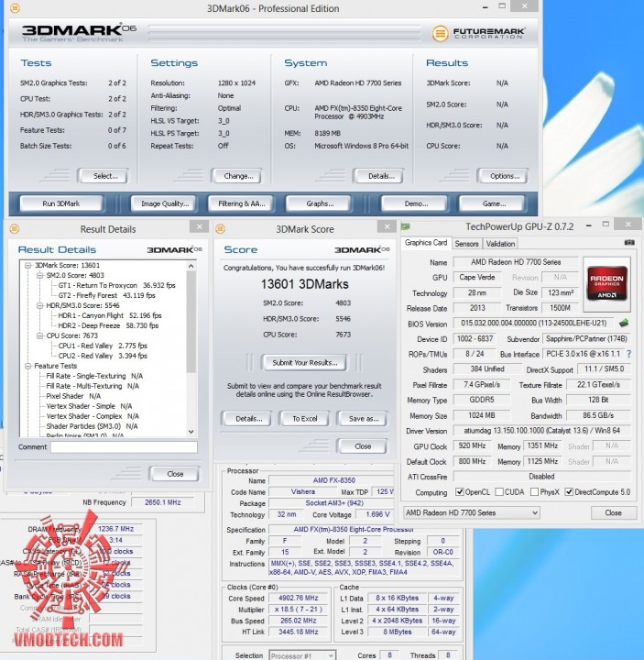The width and height of the screenshot is (644, 660).
Task: Click the green BIOS save chip icon
Action: pyautogui.click(x=624, y=323)
